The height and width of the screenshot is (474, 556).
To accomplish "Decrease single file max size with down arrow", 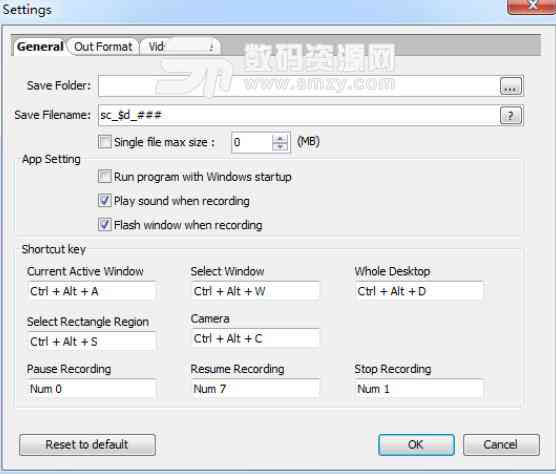I will [280, 146].
